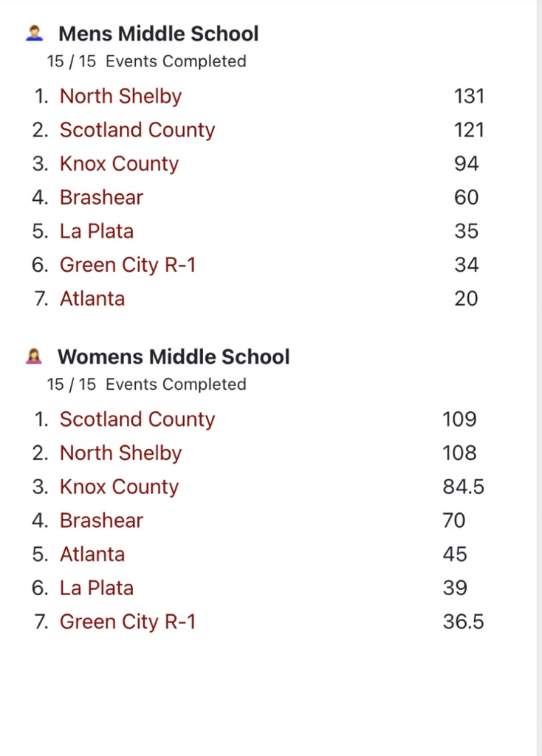The width and height of the screenshot is (542, 756).
Task: Open Scotland County under Womens Middle School
Action: (x=137, y=419)
